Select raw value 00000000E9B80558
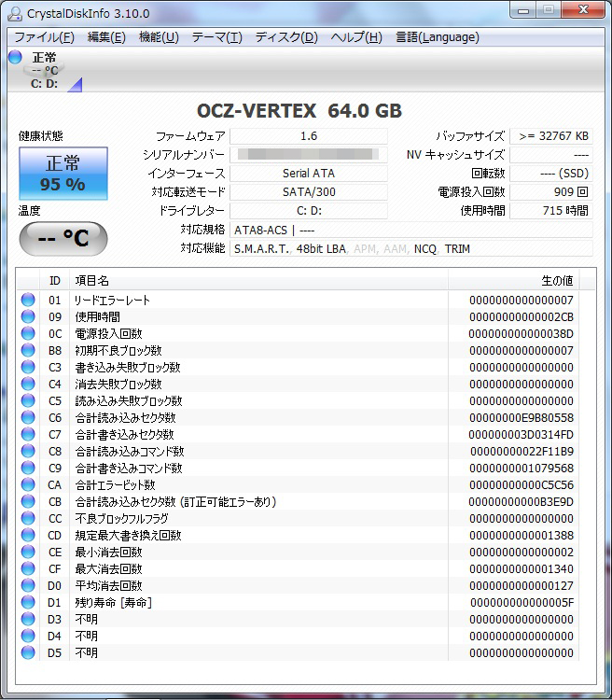612x700 pixels. point(521,418)
